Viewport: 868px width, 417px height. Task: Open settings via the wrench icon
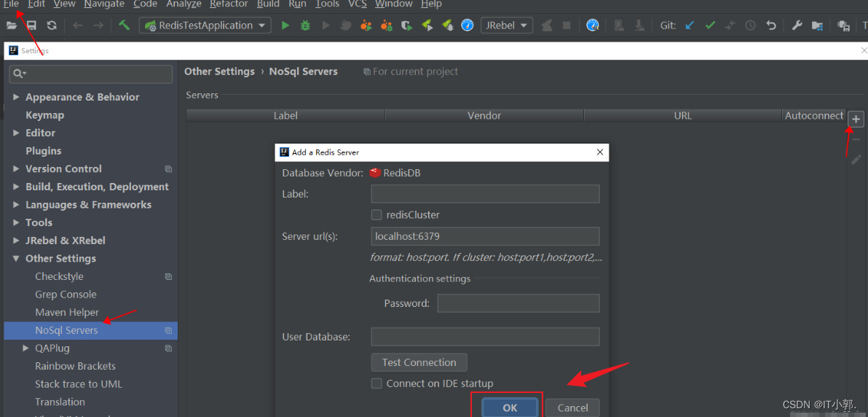(797, 26)
